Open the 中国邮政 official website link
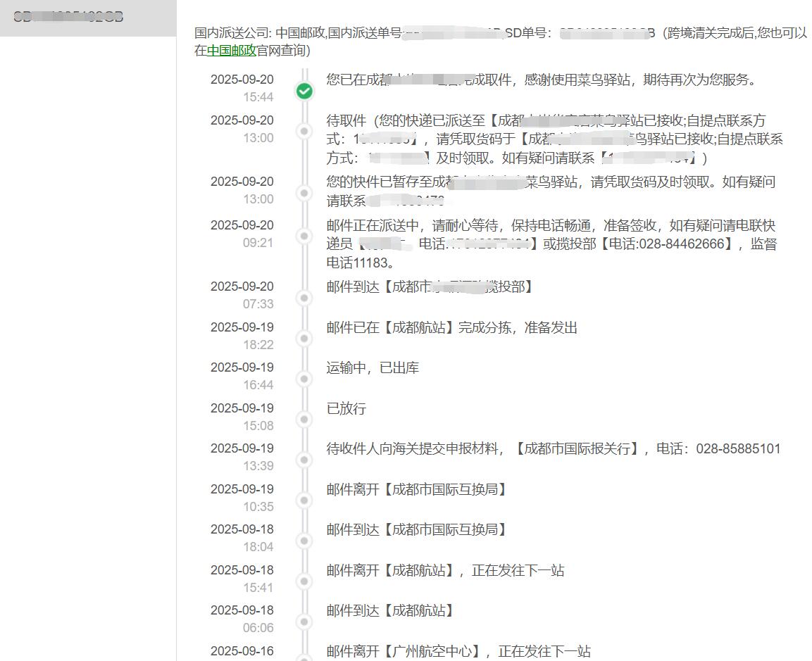 pyautogui.click(x=231, y=51)
